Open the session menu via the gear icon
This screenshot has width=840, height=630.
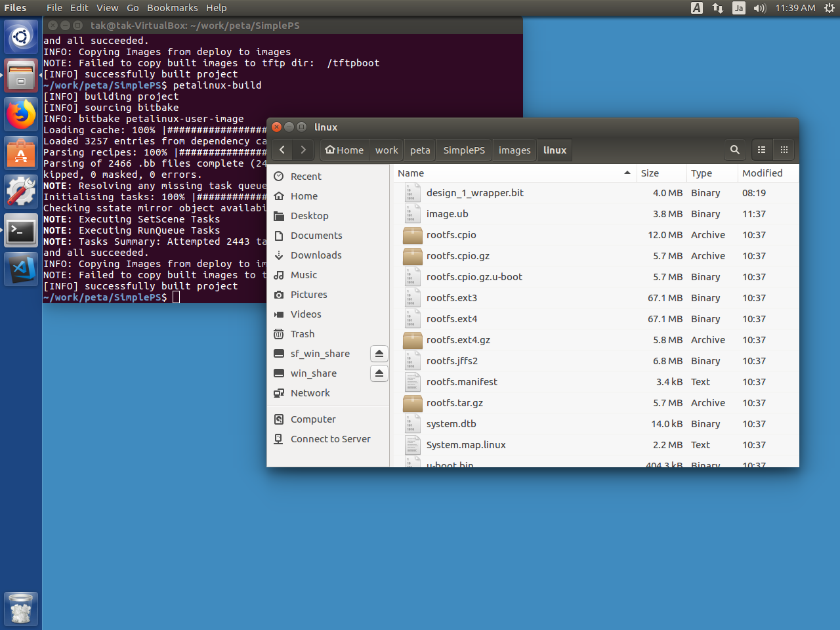[829, 8]
